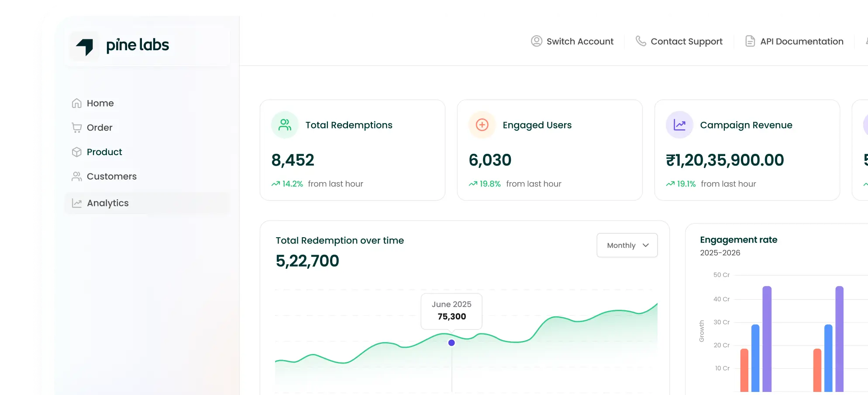The width and height of the screenshot is (868, 395).
Task: Click the Customers people icon in sidebar
Action: [77, 177]
